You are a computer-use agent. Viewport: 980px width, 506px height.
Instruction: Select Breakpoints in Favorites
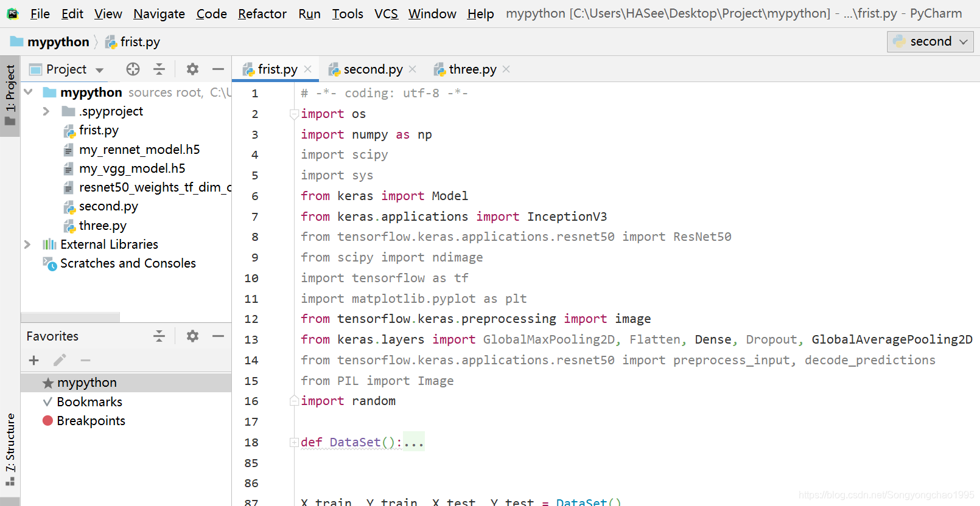click(91, 421)
